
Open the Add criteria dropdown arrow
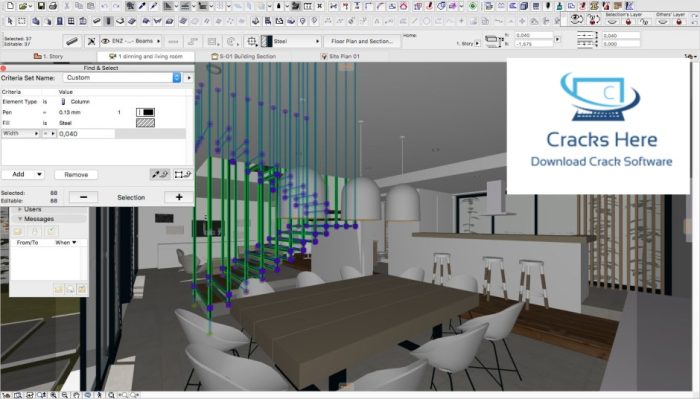[39, 174]
